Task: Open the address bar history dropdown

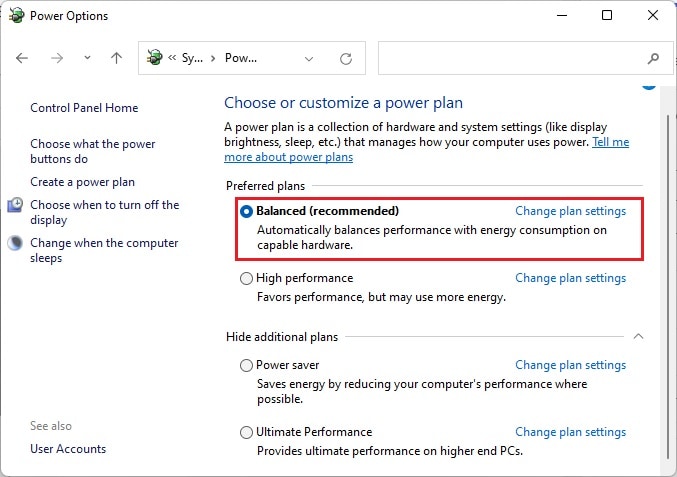Action: (x=309, y=59)
